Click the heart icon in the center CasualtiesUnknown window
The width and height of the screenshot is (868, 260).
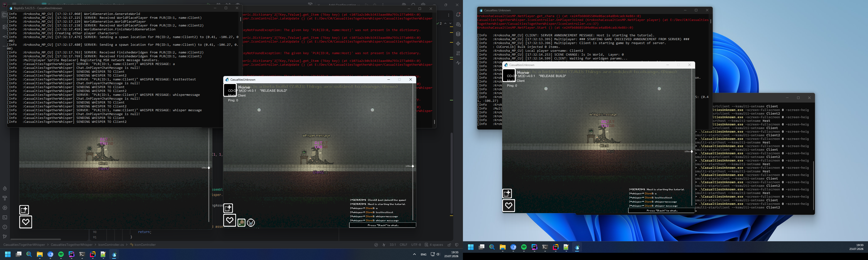[230, 220]
